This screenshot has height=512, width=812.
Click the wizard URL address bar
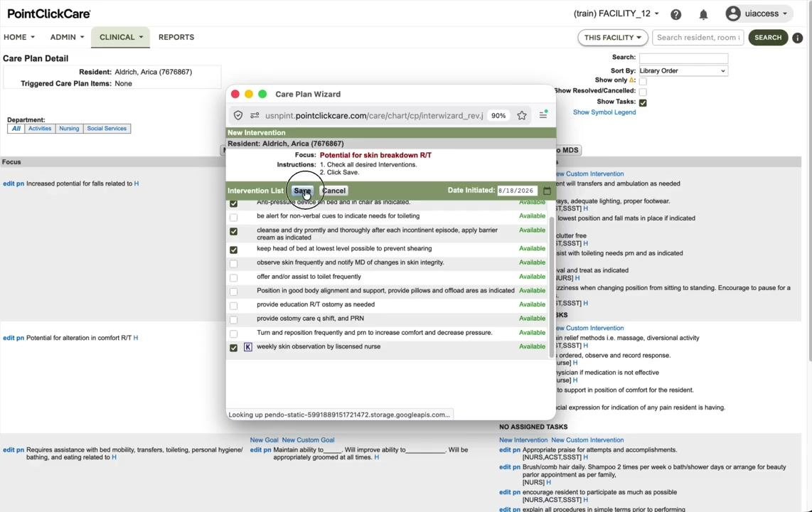[x=374, y=115]
